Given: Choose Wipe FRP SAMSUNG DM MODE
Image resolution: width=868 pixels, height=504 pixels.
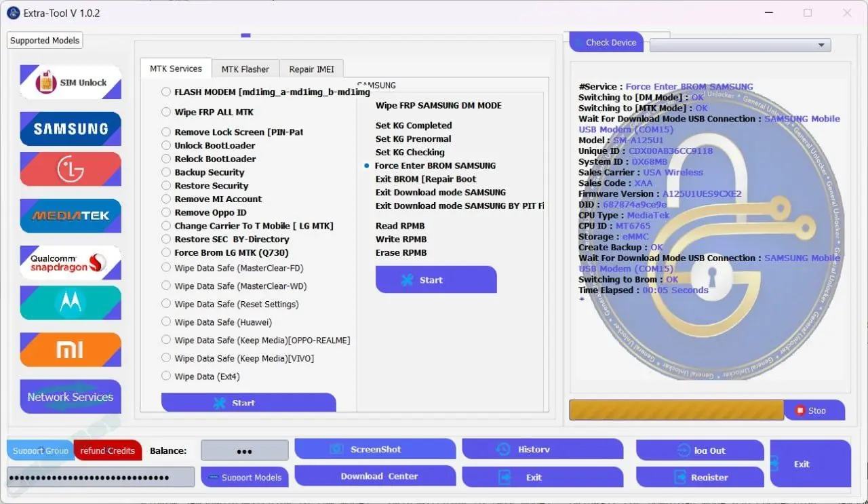Looking at the screenshot, I should coord(439,105).
